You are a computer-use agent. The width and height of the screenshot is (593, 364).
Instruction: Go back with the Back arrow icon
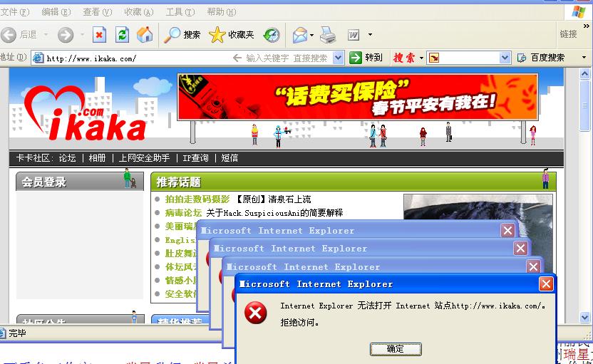point(9,35)
